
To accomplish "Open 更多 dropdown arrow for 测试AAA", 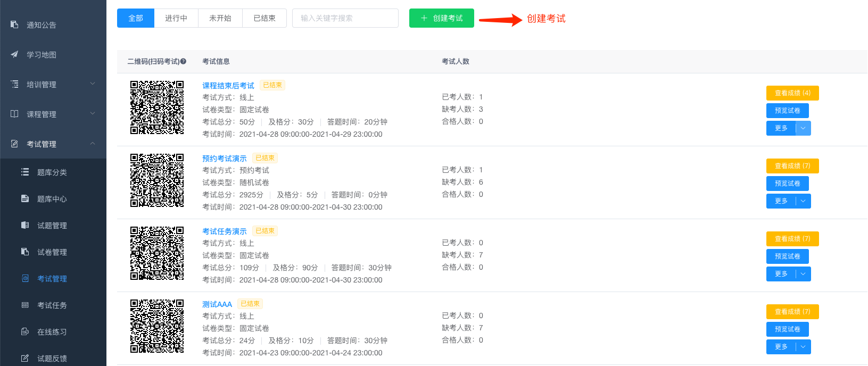I will point(803,347).
